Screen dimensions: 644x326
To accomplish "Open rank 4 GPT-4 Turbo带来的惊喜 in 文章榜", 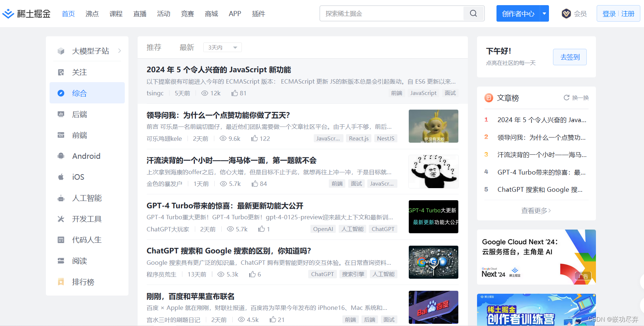I will (541, 172).
